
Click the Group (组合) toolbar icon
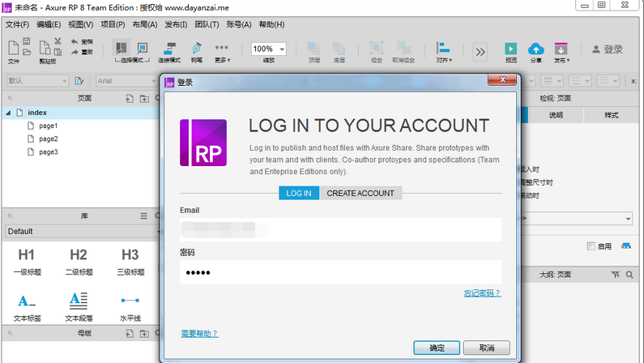pos(377,49)
